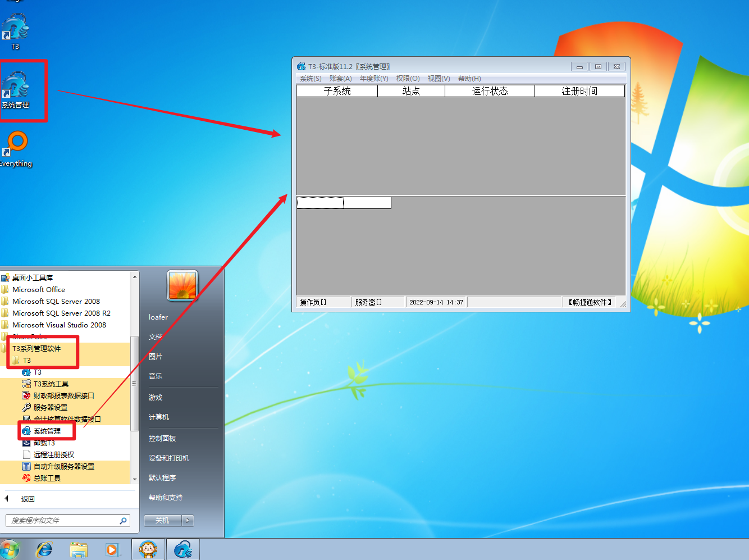Screen dimensions: 749x560
Task: Launch 系统管理 from its desktop shortcut
Action: click(x=16, y=90)
